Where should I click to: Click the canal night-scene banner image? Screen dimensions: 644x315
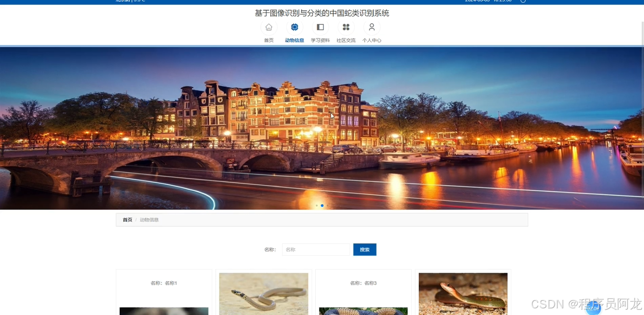322,128
